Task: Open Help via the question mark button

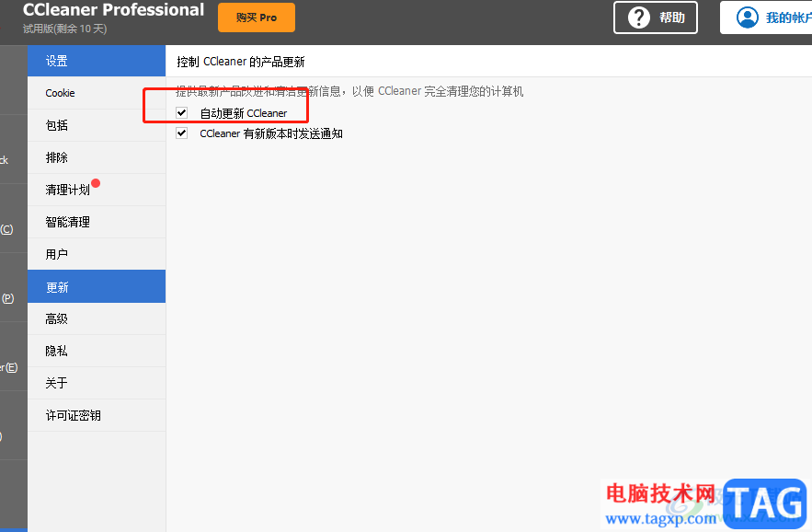Action: pyautogui.click(x=656, y=17)
